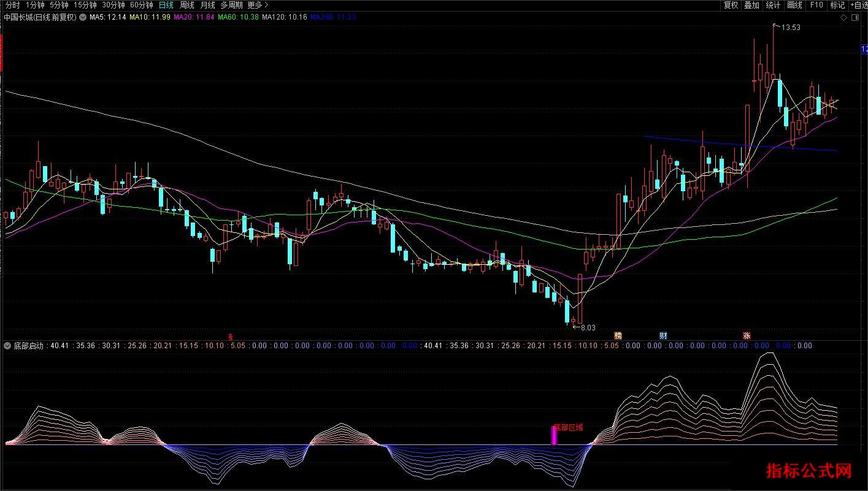868x491 pixels.
Task: Click the blue price label on right axis
Action: [864, 48]
